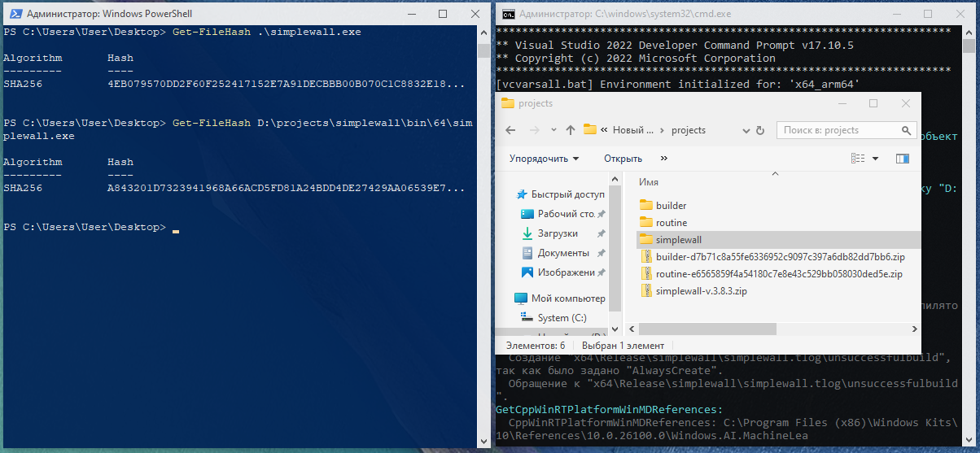Refresh the projects folder view
Screen dimensions: 980x453
pos(760,130)
